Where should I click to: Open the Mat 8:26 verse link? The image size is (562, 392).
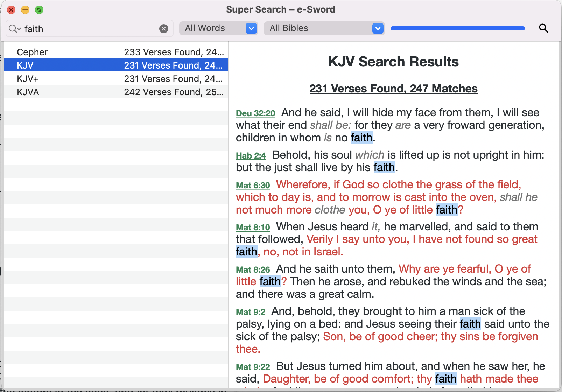pyautogui.click(x=253, y=269)
